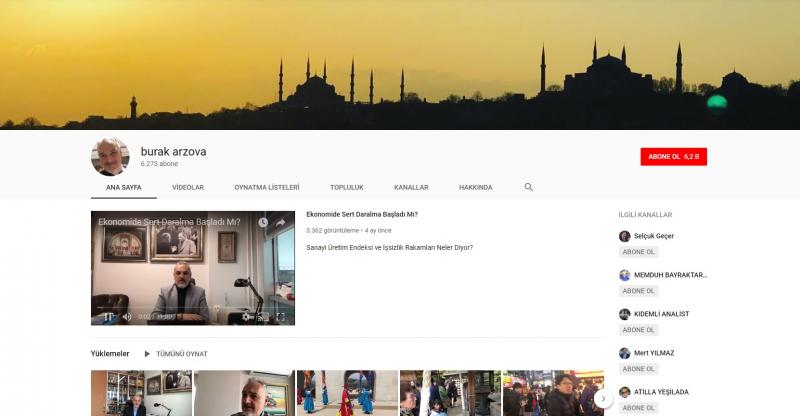
Task: Click the share arrow on video
Action: [281, 222]
